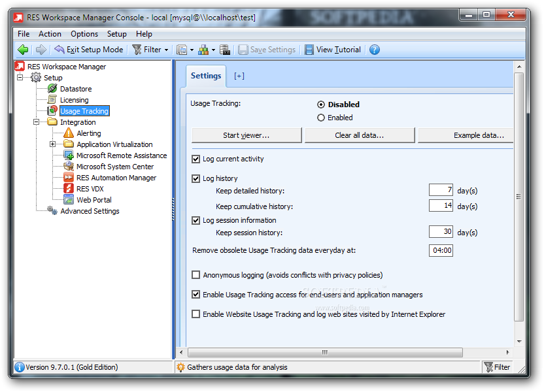Enable Website Usage Tracking checkbox
Screen dimensions: 544x392
(x=196, y=314)
